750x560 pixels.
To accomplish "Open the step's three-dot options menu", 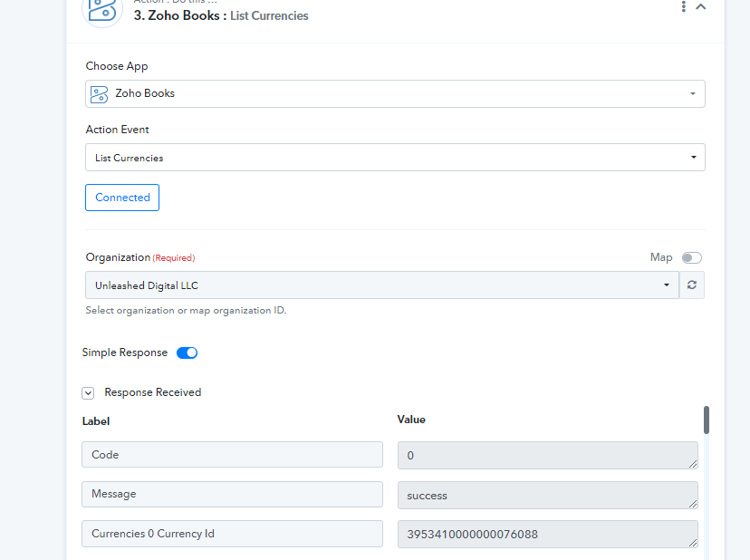I will click(x=684, y=6).
